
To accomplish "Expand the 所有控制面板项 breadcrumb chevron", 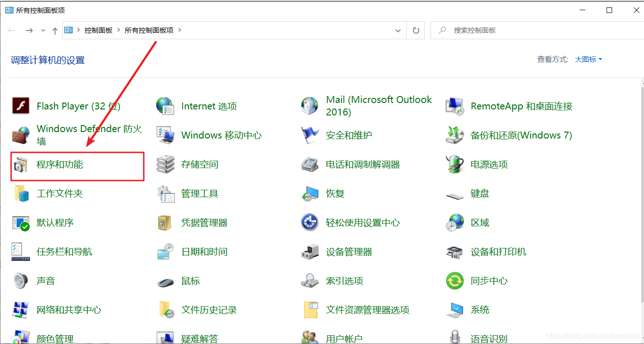I will click(179, 29).
